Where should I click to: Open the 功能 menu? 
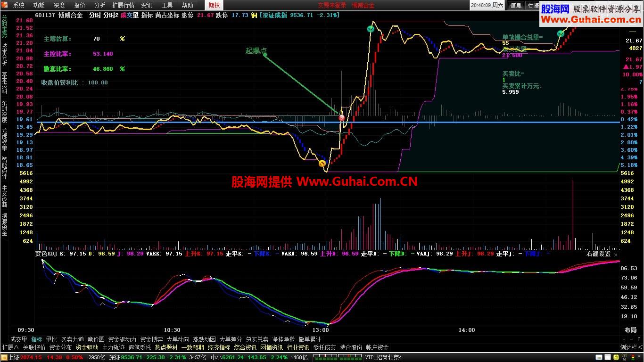tap(39, 5)
